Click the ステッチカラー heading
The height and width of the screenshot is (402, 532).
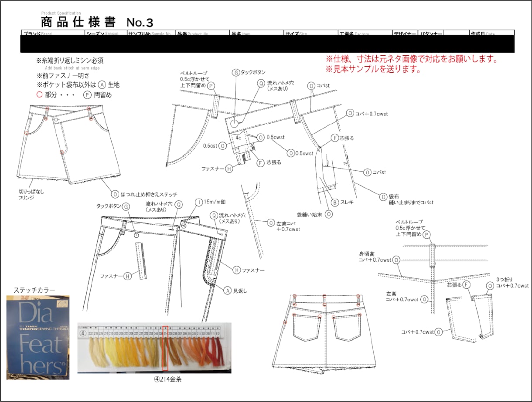34,290
